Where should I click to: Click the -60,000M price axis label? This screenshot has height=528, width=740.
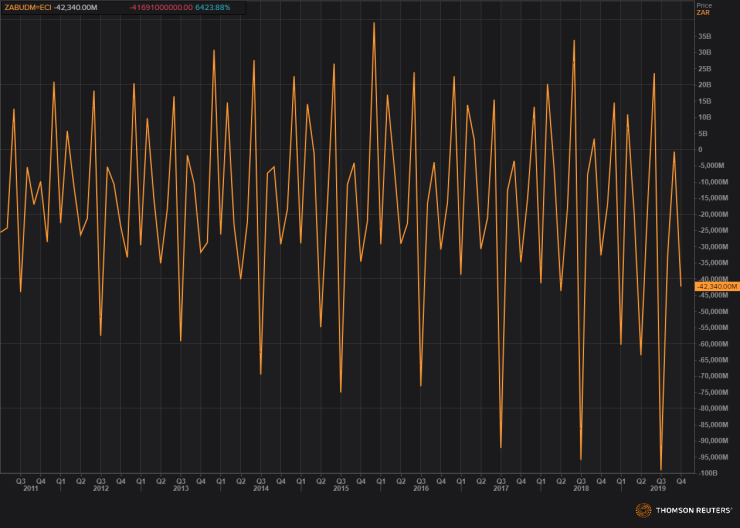pos(713,344)
